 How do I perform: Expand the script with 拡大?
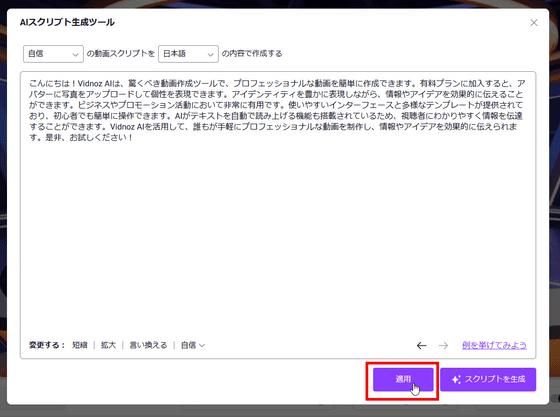108,345
